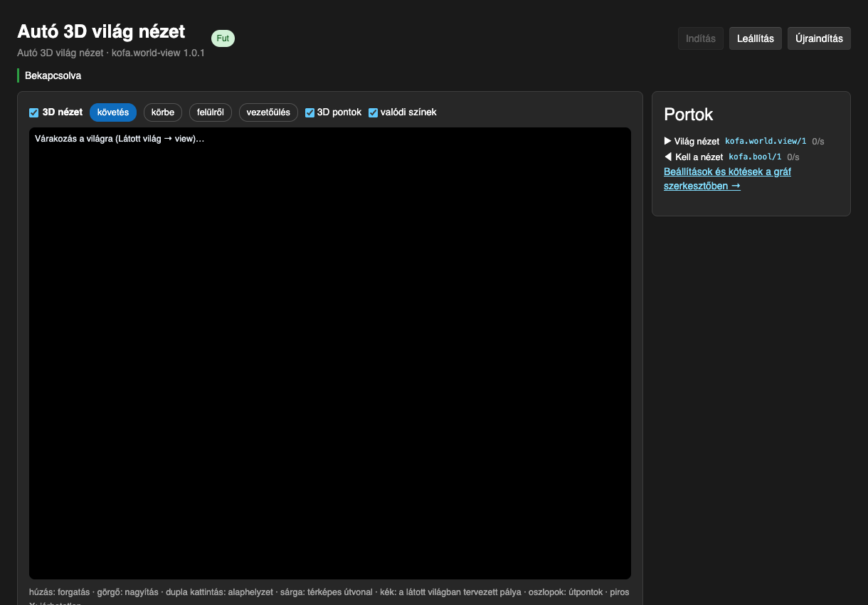Click the Várakozás a világra message

(x=120, y=138)
